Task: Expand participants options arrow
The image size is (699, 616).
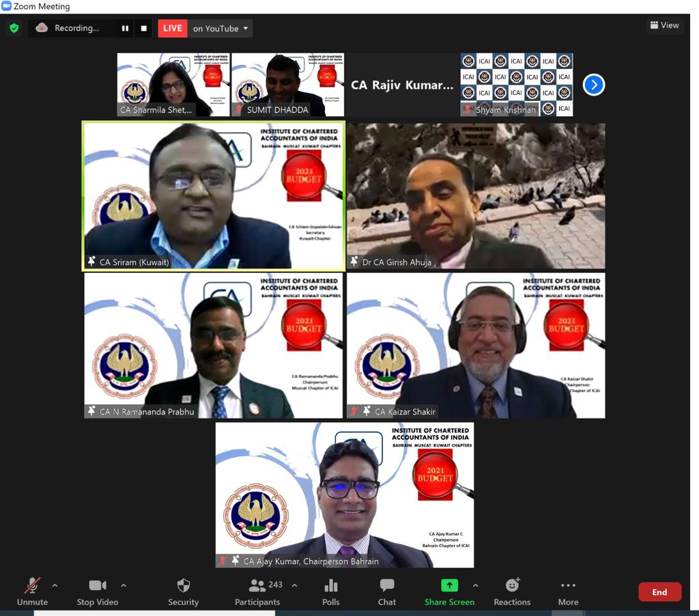Action: [x=295, y=585]
